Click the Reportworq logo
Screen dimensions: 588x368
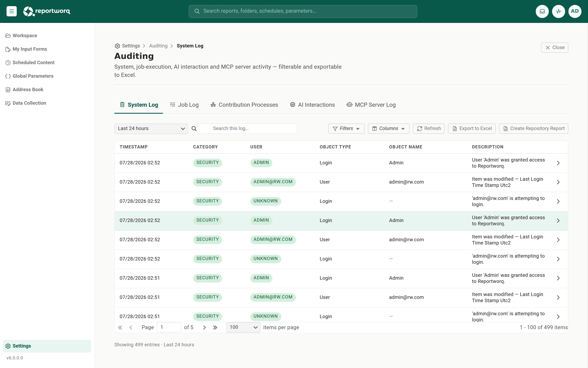(x=47, y=11)
